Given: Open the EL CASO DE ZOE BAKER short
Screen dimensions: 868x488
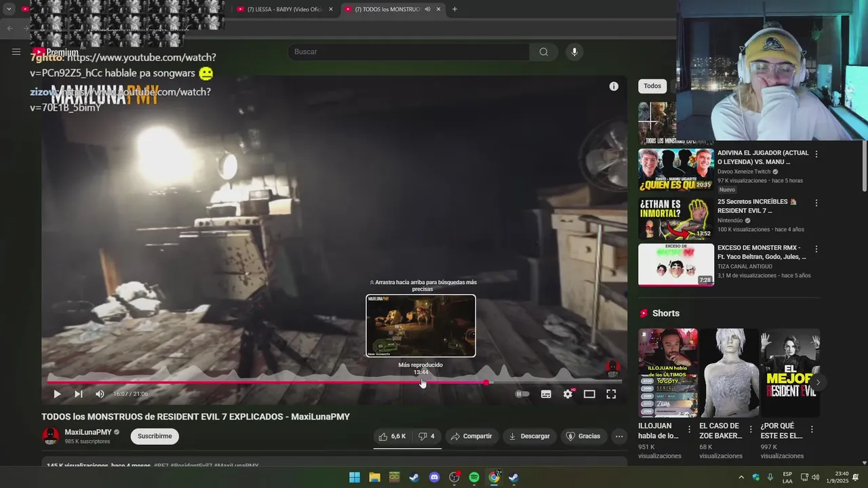Looking at the screenshot, I should pos(729,373).
